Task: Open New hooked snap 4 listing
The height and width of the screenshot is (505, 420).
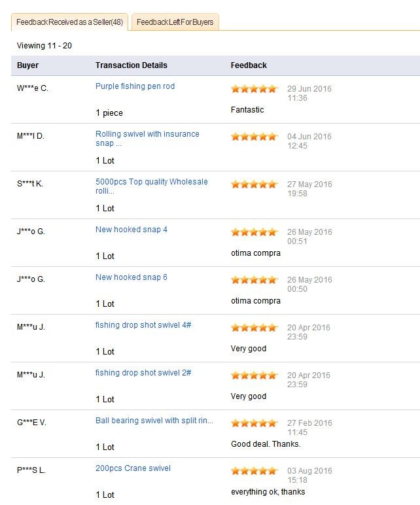Action: click(131, 230)
